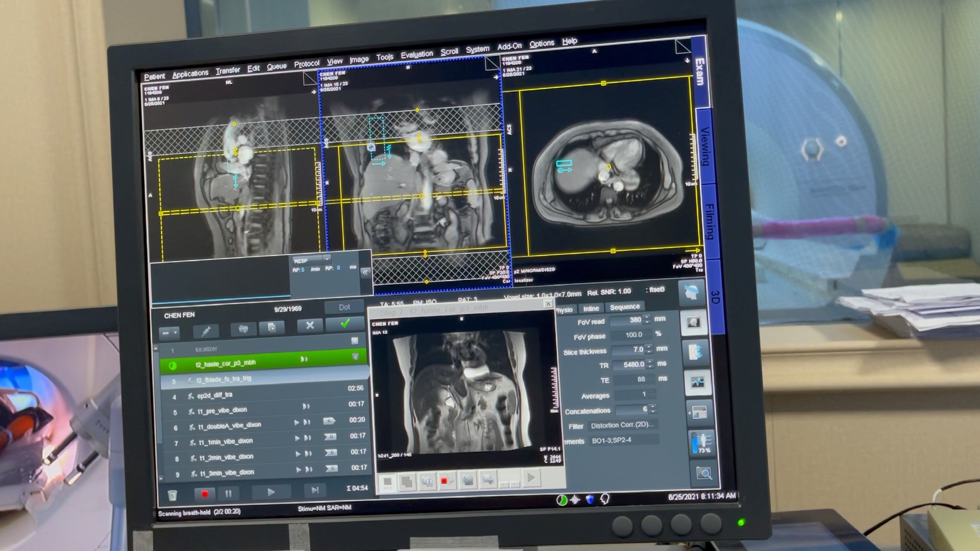Click the blue shield status icon
The image size is (980, 551).
coord(590,499)
